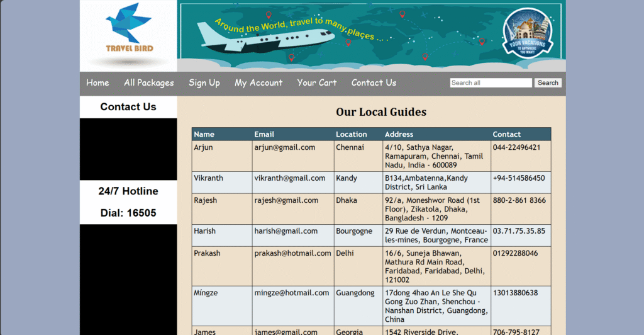Select the name Harish
This screenshot has width=644, height=335.
204,231
